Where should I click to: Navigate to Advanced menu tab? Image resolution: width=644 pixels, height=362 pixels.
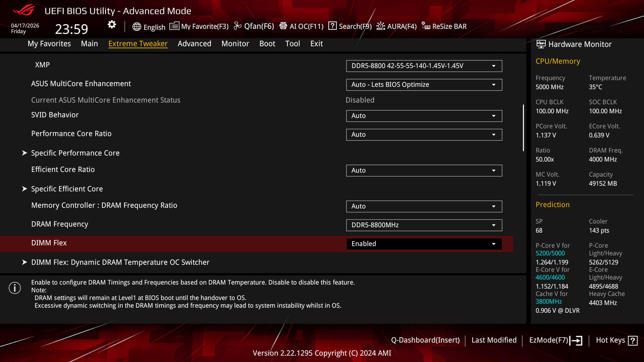195,43
